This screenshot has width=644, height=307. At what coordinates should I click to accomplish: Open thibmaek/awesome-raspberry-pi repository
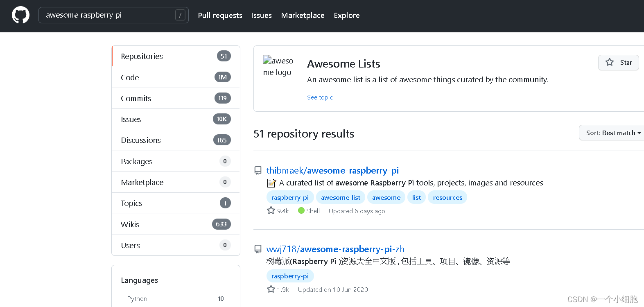pos(332,170)
